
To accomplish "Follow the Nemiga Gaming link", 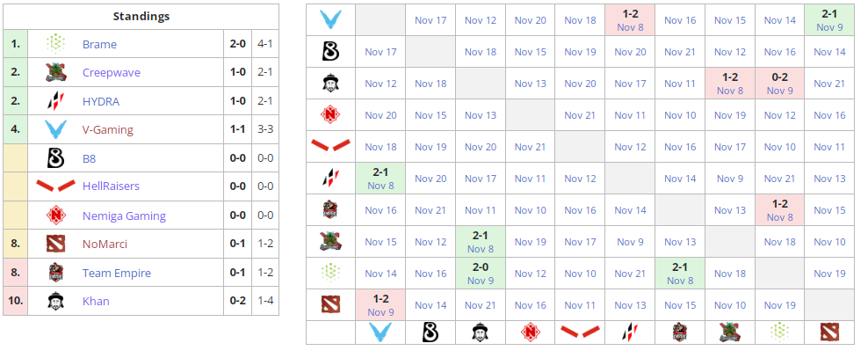I will 124,216.
